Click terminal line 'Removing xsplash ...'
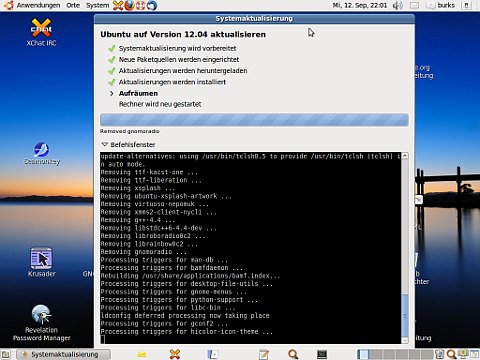Screen dimensions: 480x360 pyautogui.click(x=138, y=188)
